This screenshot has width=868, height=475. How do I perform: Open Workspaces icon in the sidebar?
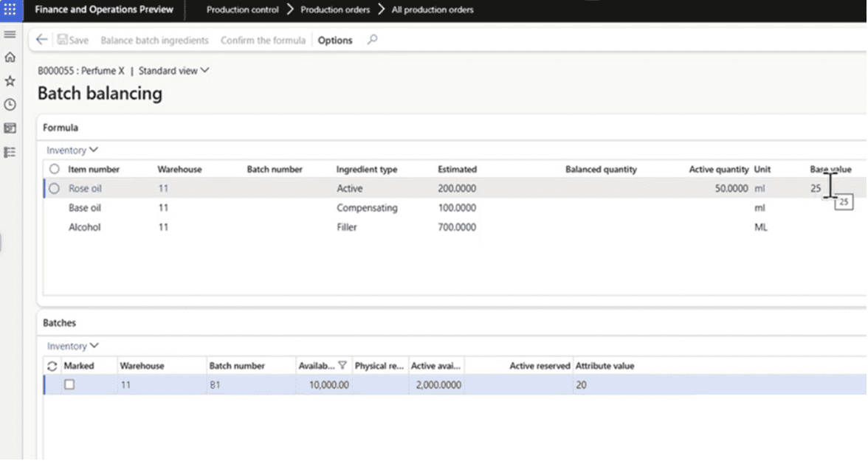coord(10,128)
